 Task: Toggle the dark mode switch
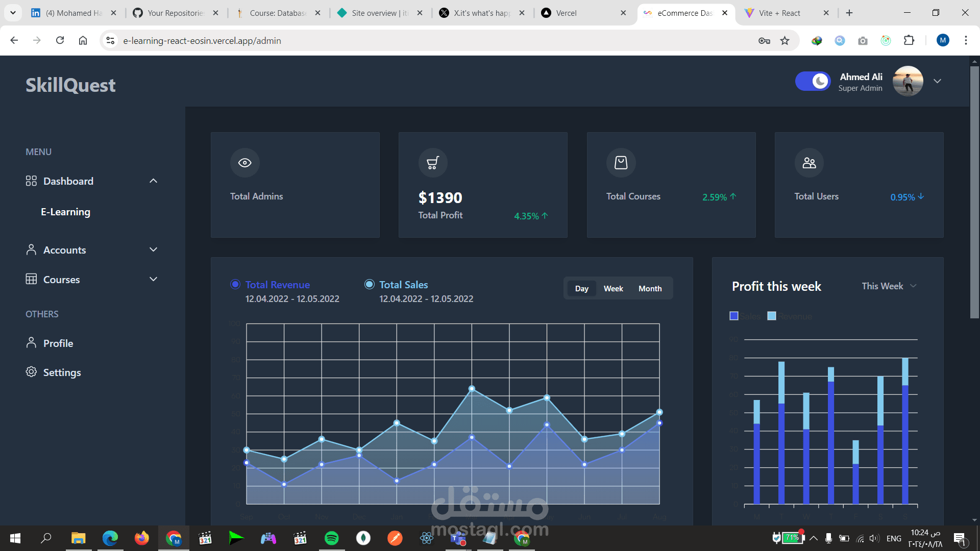(813, 81)
